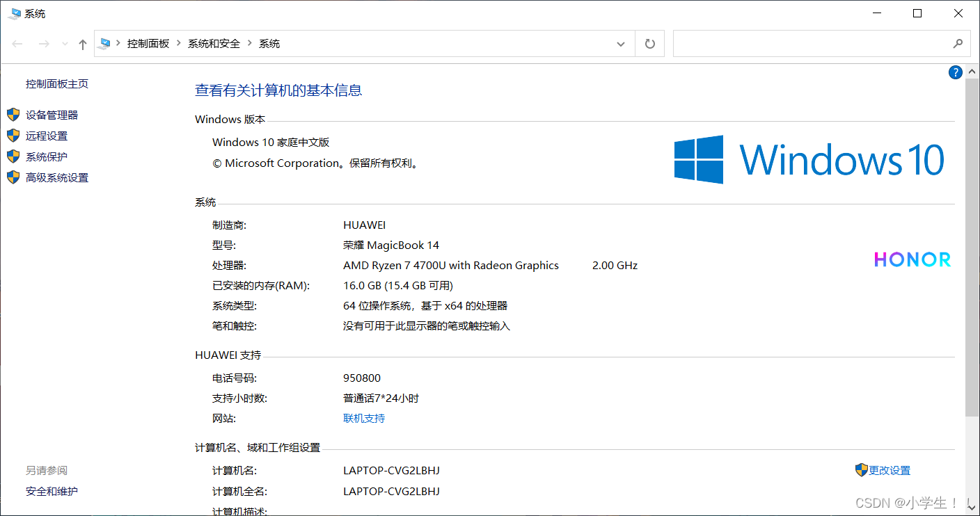Viewport: 980px width, 516px height.
Task: Expand chevron after 系统和安全 breadcrumb
Action: click(x=250, y=43)
